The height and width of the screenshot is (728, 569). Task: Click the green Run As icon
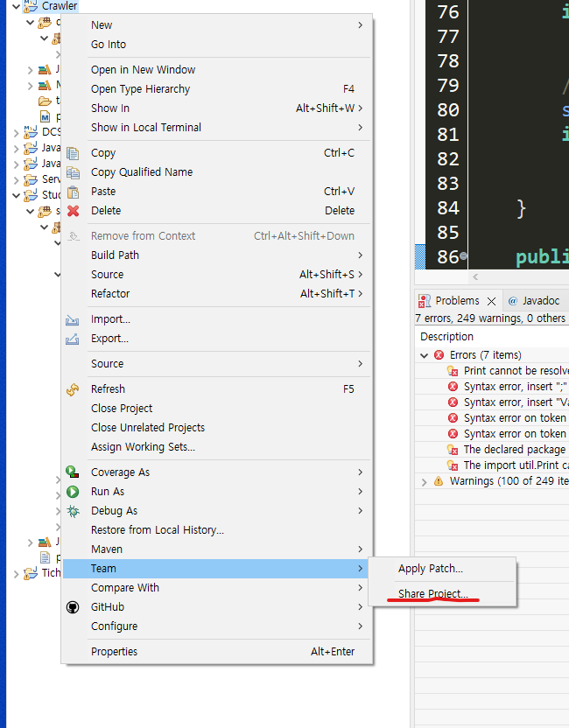73,492
